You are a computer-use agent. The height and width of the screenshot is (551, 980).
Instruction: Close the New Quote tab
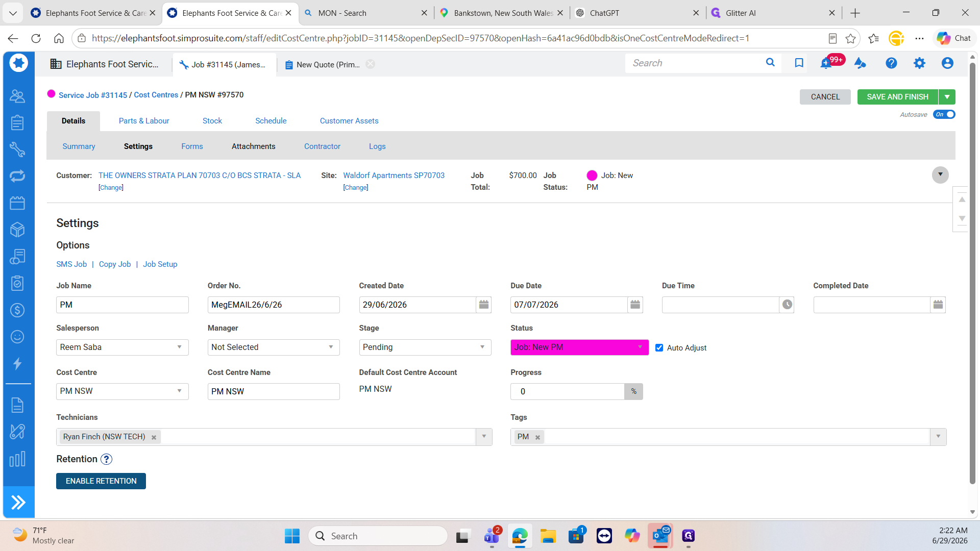click(x=370, y=64)
